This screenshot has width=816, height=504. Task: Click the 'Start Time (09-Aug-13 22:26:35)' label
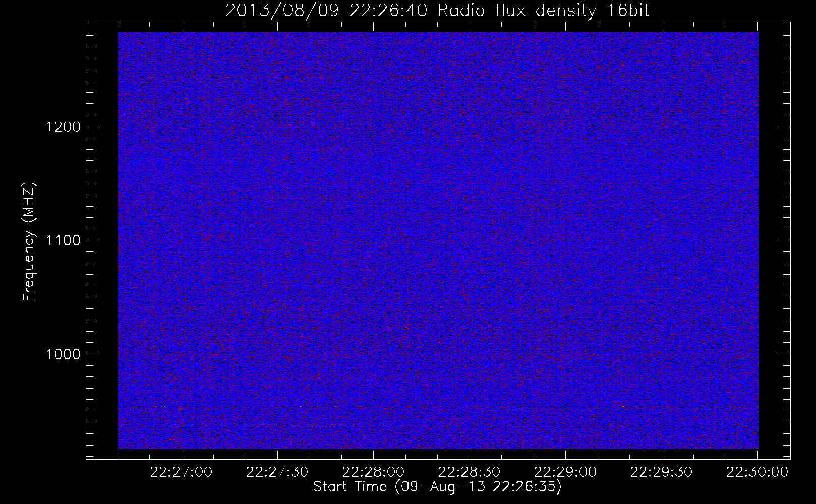pyautogui.click(x=437, y=487)
